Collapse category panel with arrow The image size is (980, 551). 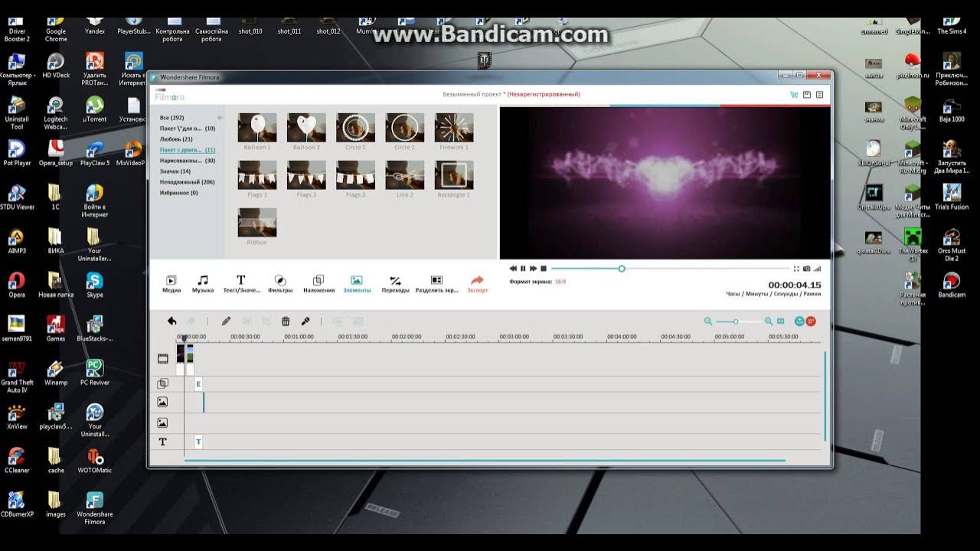point(220,118)
